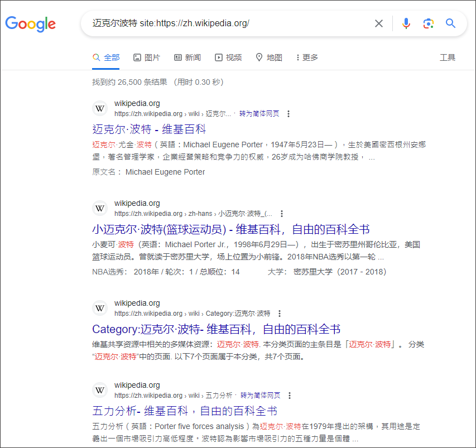The height and width of the screenshot is (448, 476).
Task: Open the 迈克尔·波特 - 维基百科 result
Action: click(x=149, y=129)
